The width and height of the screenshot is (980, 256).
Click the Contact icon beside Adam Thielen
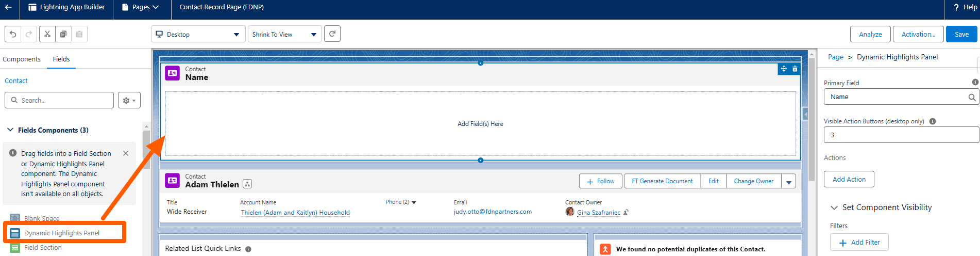(x=172, y=181)
